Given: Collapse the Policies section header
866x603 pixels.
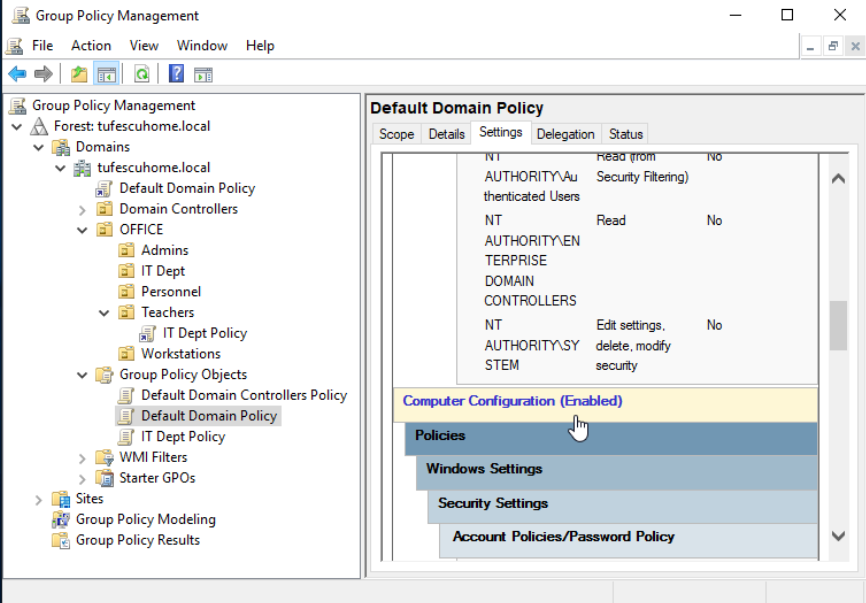Looking at the screenshot, I should coord(611,438).
